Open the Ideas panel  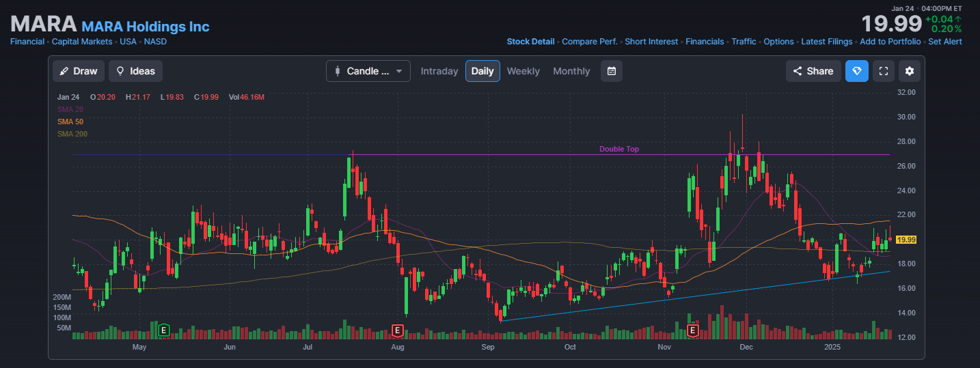(x=135, y=71)
